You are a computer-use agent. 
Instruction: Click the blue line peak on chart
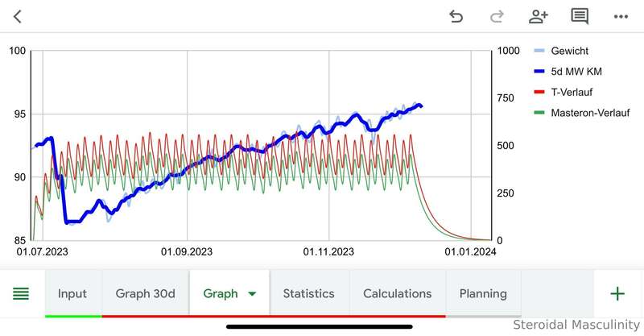[419, 106]
